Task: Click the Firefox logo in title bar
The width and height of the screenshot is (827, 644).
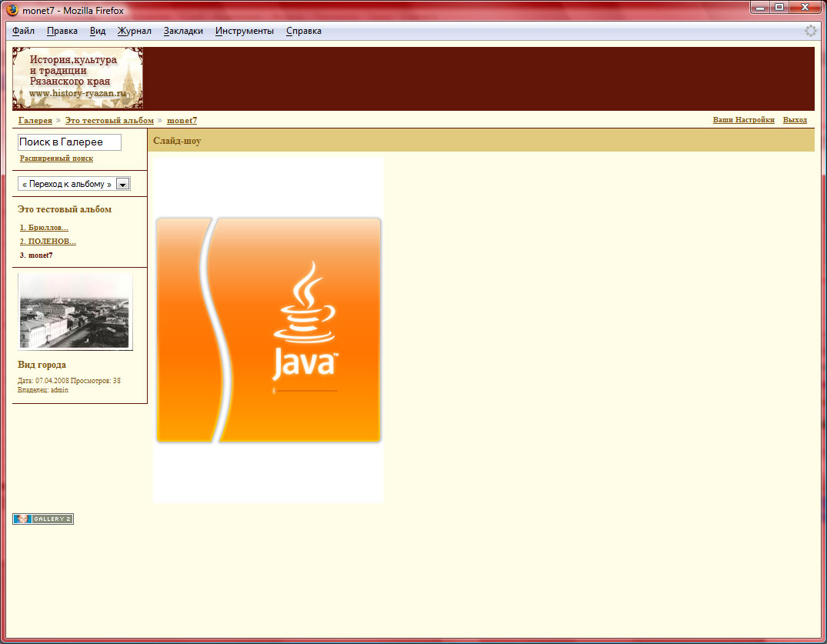Action: (12, 10)
